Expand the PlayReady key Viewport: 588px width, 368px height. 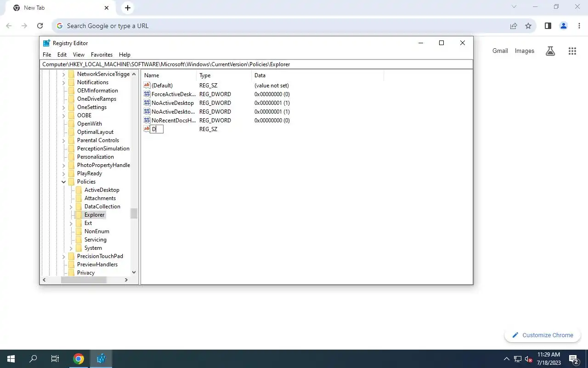coord(64,173)
